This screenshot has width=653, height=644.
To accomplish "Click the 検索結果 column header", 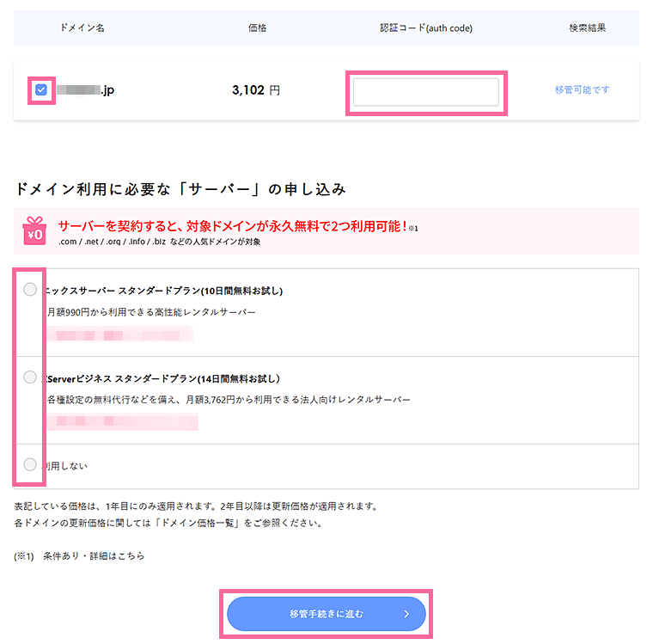I will 587,28.
